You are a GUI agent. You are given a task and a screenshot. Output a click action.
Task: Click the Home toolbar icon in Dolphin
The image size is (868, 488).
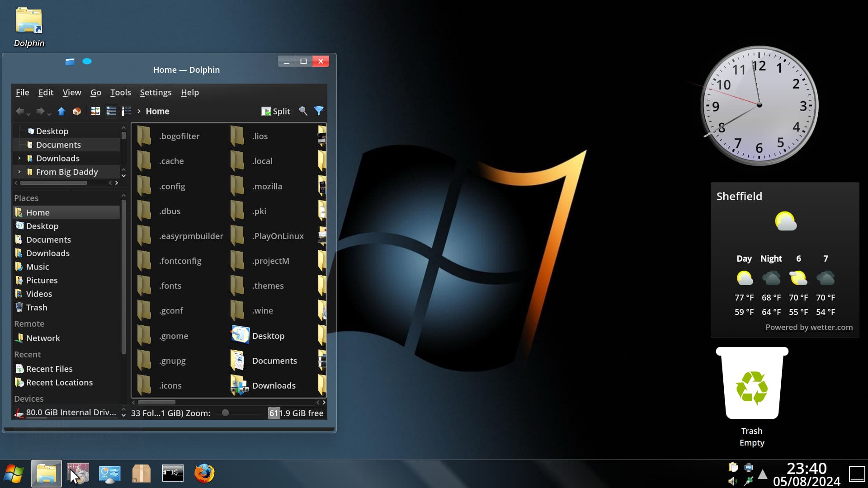(77, 111)
